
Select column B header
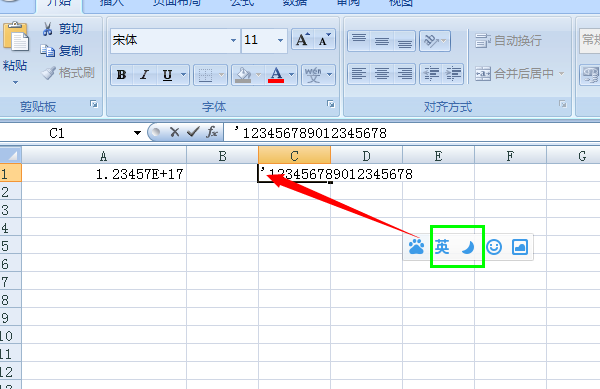[222, 156]
